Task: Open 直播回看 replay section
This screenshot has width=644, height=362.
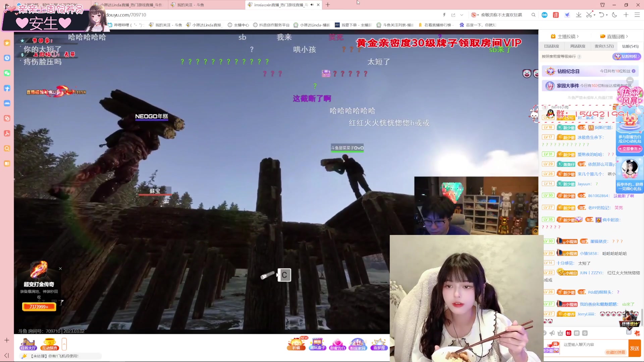Action: [x=614, y=36]
